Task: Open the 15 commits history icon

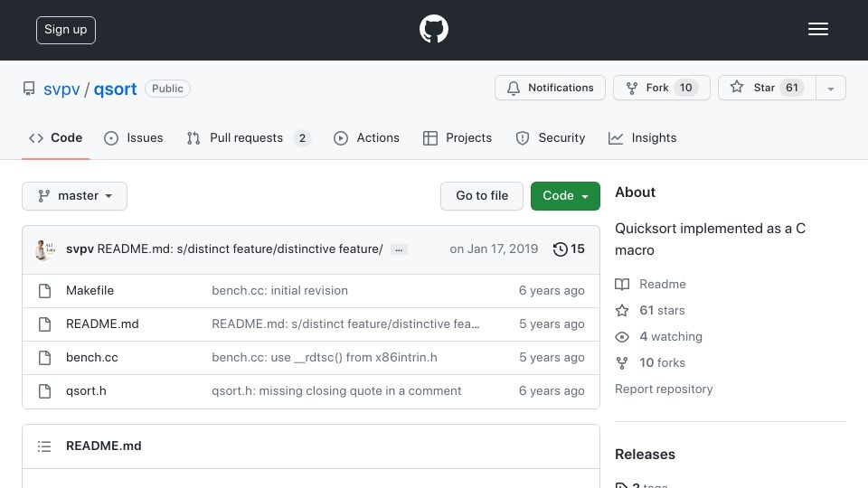Action: point(569,249)
